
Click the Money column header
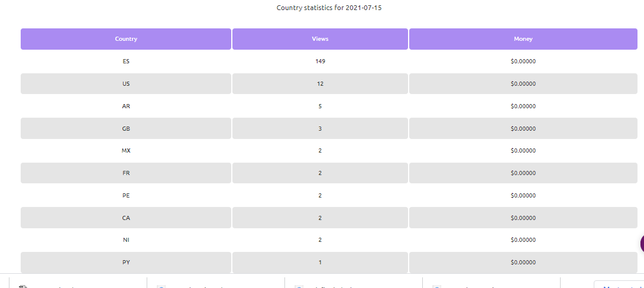pos(523,39)
